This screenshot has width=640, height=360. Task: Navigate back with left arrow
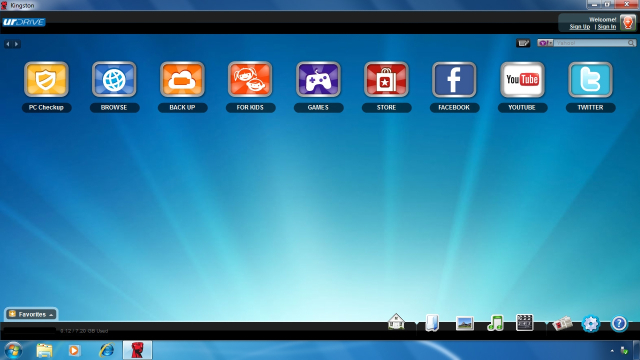8,44
